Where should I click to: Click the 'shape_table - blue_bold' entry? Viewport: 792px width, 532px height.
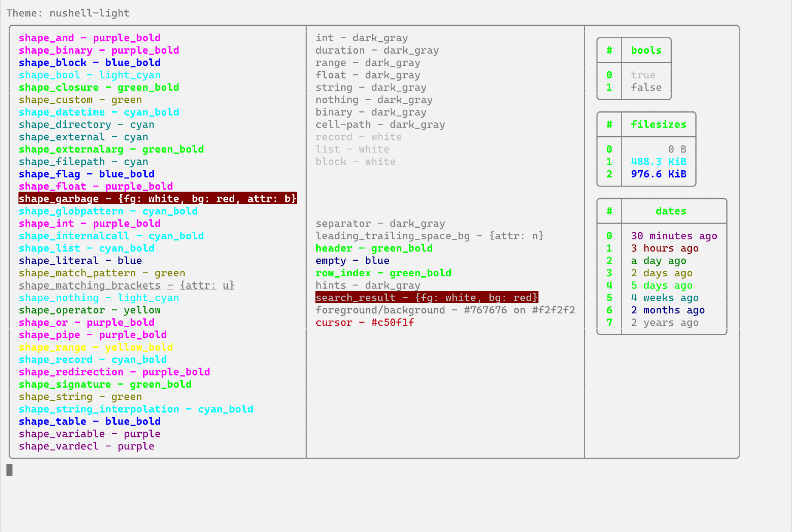coord(90,422)
